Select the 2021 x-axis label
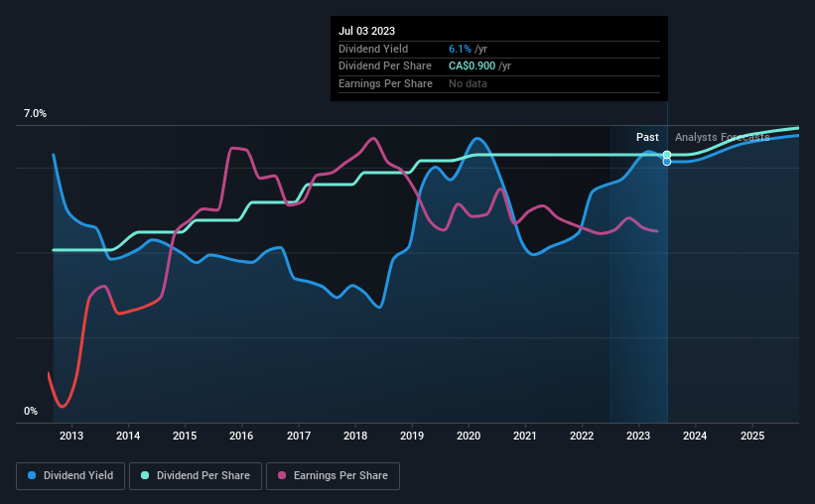 [x=525, y=436]
